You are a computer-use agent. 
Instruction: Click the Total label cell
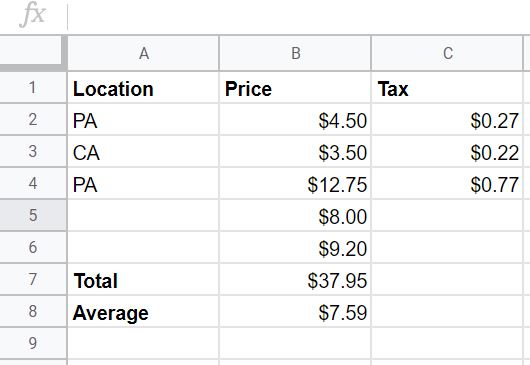(143, 279)
